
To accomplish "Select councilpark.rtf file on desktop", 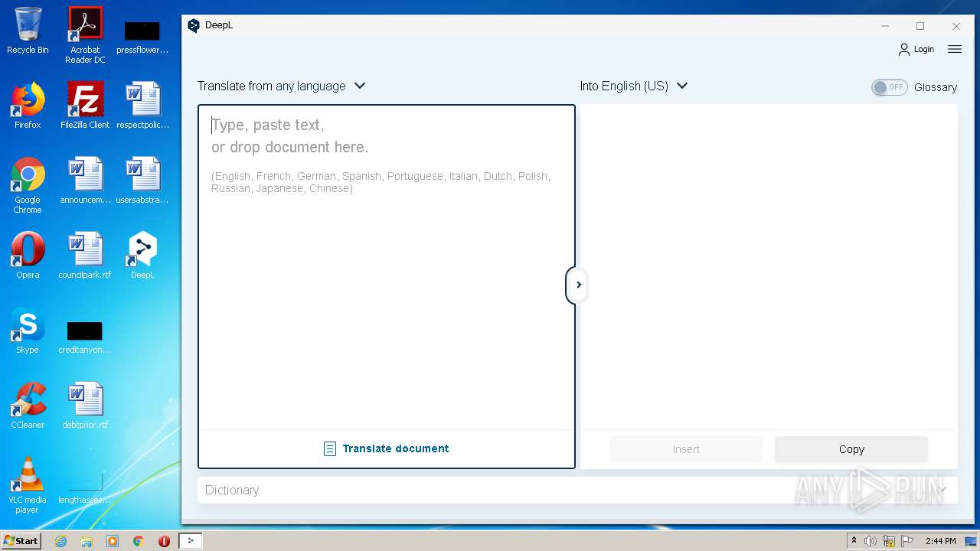I will click(85, 256).
